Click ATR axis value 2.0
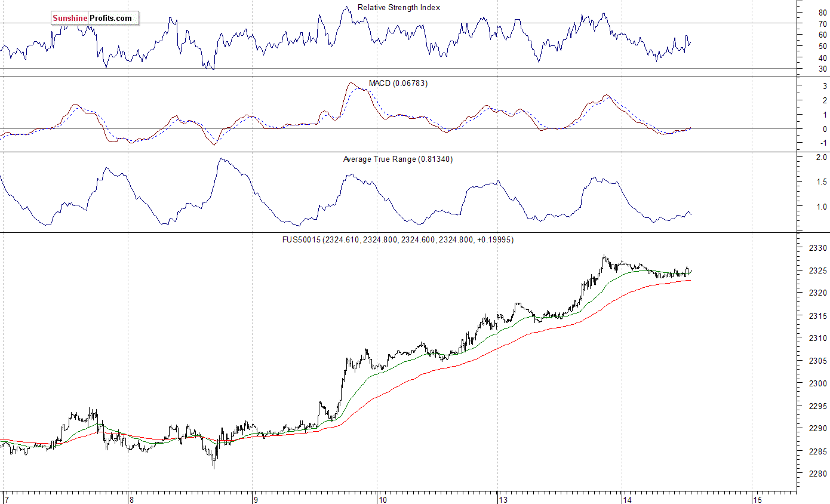830x504 pixels. [x=821, y=157]
